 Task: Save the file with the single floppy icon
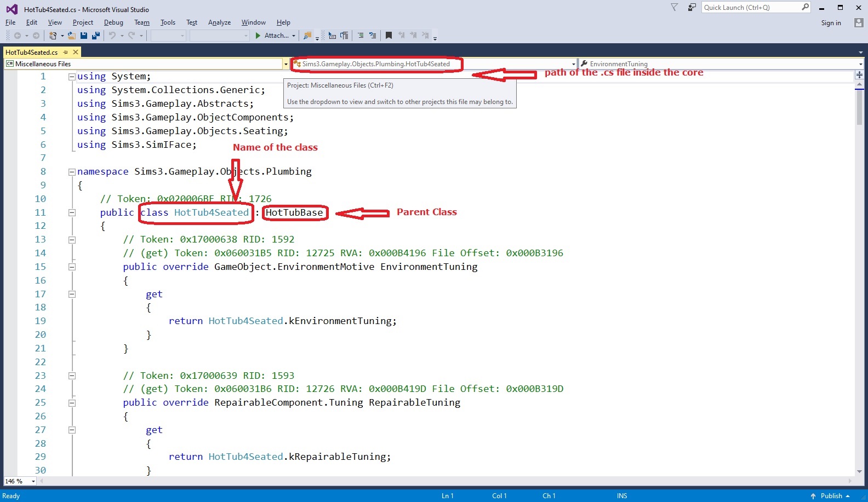(x=84, y=36)
